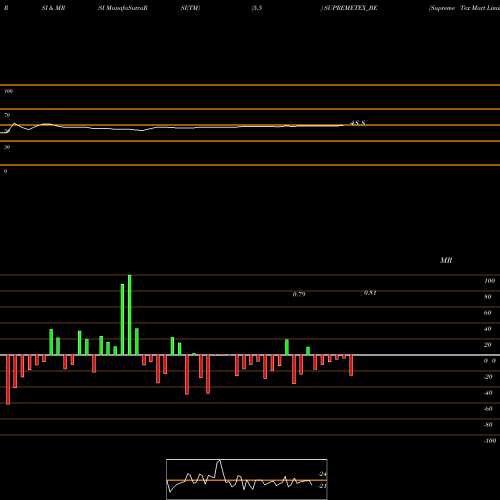Viewport: 500px width, 500px height.
Task: Click the MR axis label -80
Action: tap(488, 425)
